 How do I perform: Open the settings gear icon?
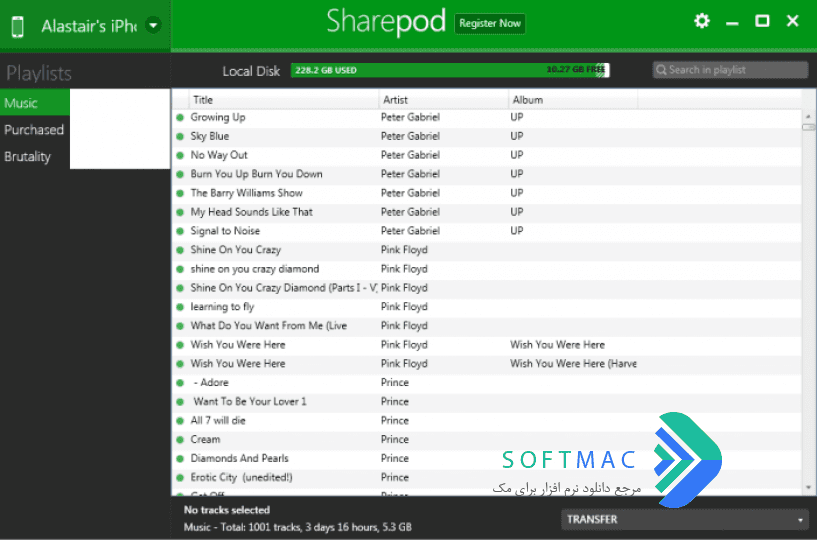(702, 21)
